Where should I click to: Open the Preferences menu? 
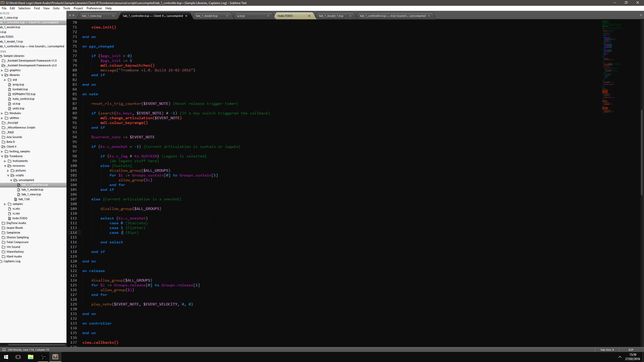click(x=94, y=8)
